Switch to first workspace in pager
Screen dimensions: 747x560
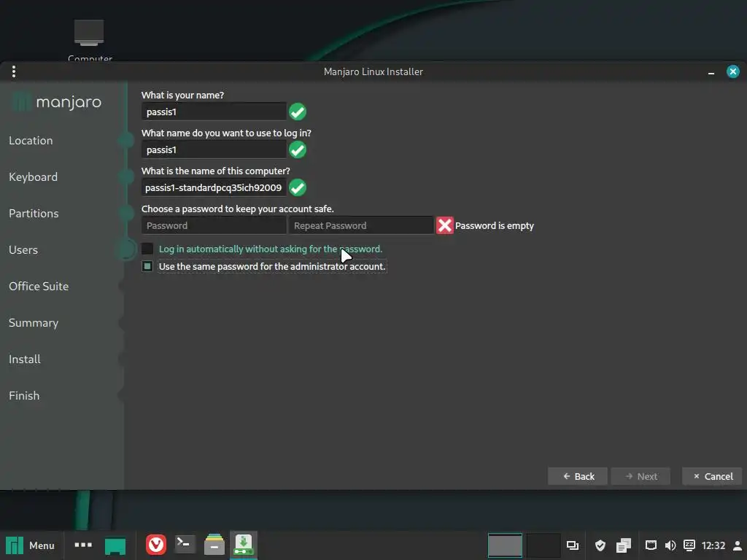505,545
